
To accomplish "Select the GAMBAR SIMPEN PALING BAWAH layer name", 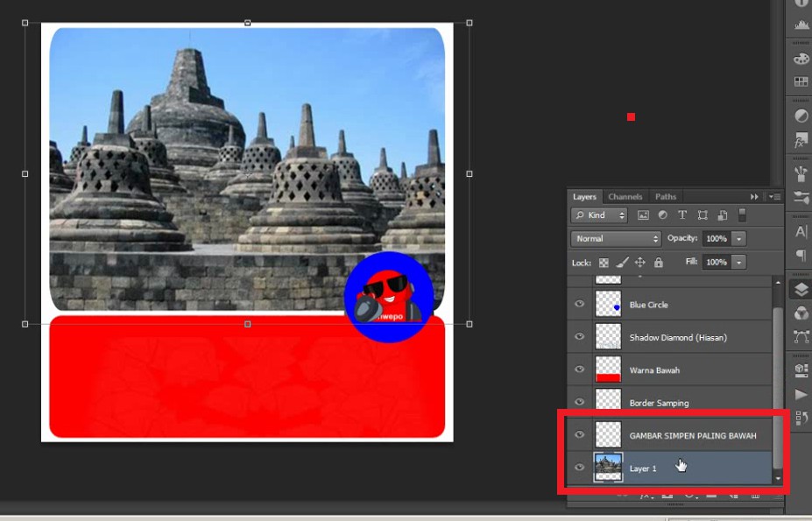I will 692,435.
